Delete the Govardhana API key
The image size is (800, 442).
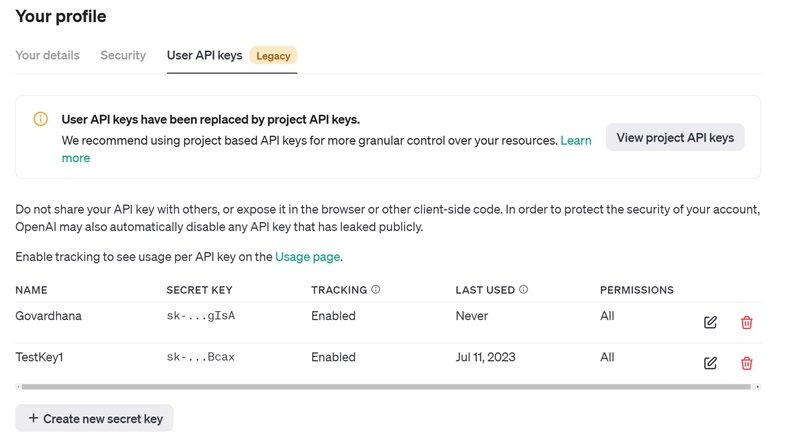coord(746,322)
